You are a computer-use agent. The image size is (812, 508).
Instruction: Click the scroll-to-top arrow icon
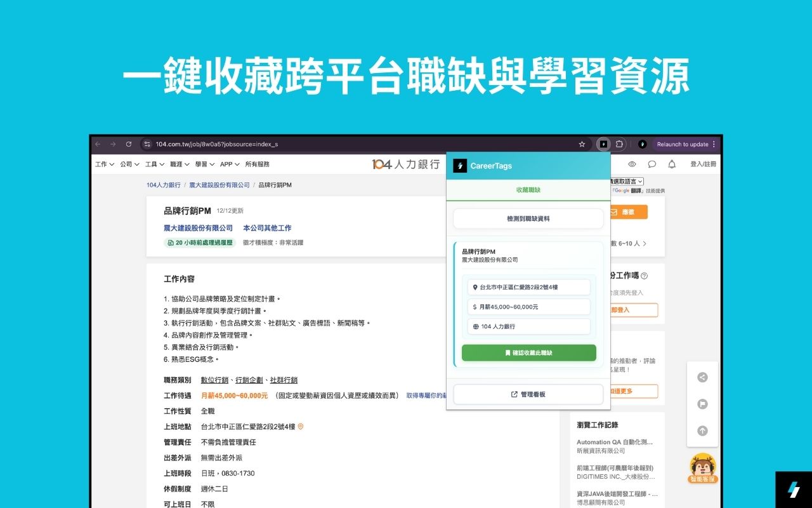702,431
